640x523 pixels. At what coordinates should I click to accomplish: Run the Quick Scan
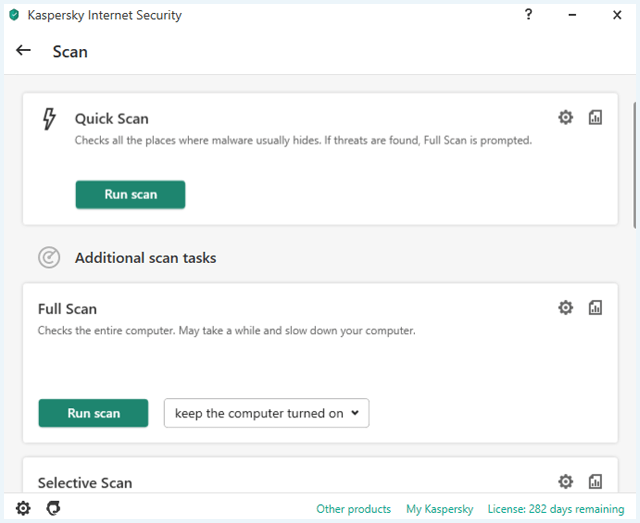[130, 195]
